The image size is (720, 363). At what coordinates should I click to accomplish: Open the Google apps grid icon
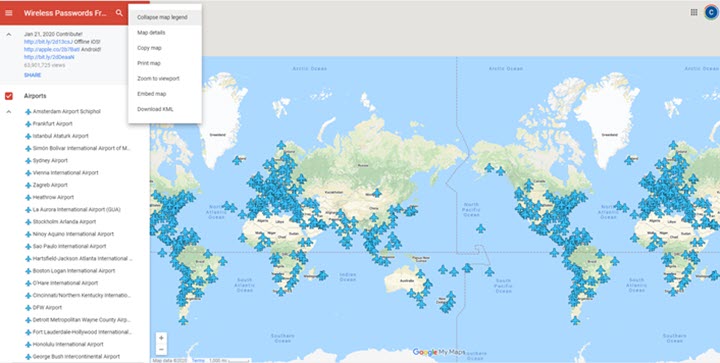694,12
